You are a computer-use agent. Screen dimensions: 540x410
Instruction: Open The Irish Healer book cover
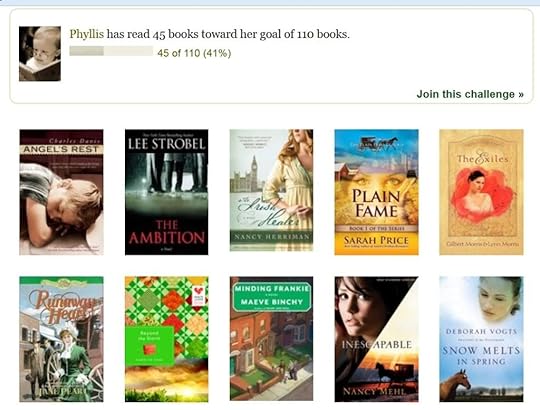coord(271,190)
